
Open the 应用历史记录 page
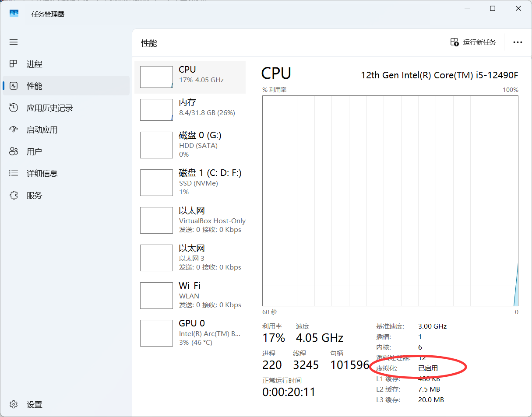pyautogui.click(x=66, y=108)
